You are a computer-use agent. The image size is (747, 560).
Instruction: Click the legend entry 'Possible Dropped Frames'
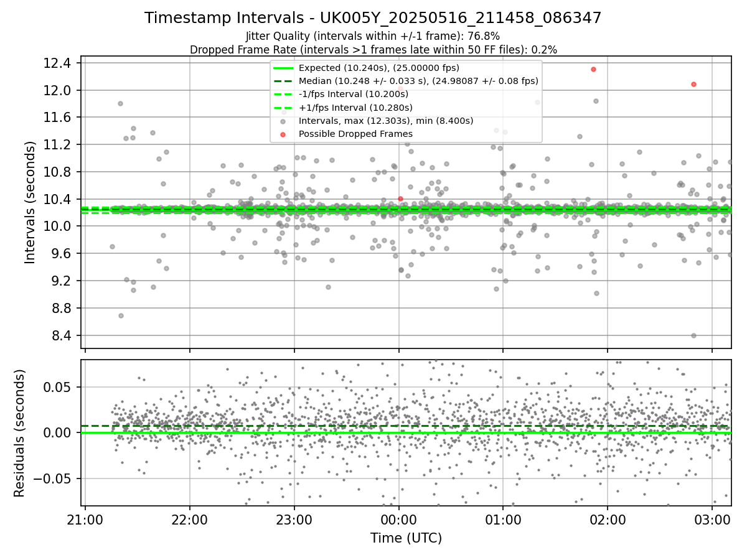pos(355,134)
